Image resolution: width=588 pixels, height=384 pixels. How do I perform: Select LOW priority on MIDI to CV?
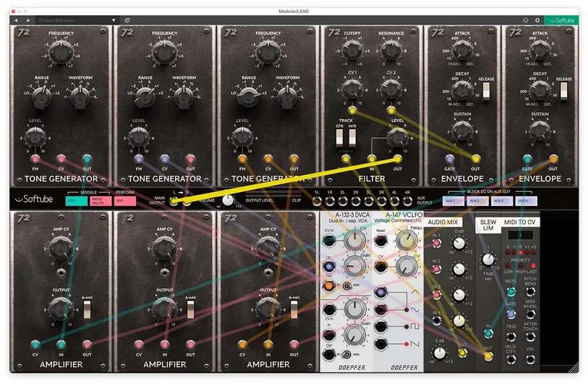pyautogui.click(x=508, y=266)
